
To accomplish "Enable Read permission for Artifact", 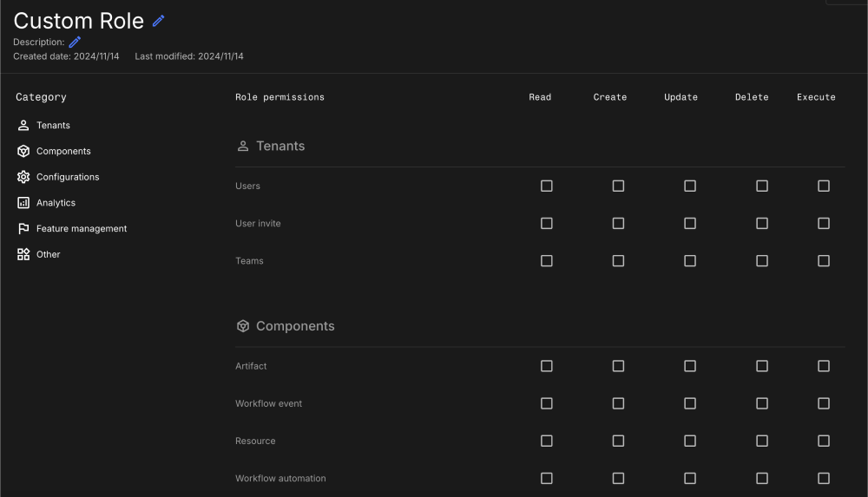I will pos(546,366).
